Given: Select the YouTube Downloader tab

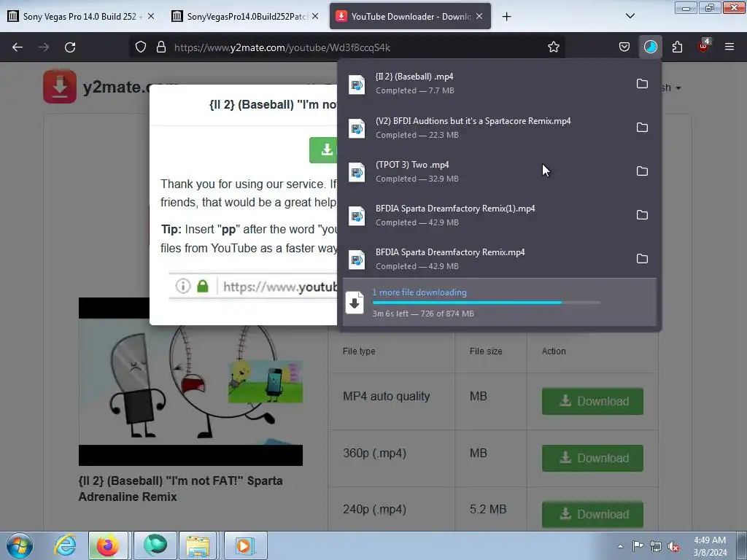Looking at the screenshot, I should coord(410,16).
